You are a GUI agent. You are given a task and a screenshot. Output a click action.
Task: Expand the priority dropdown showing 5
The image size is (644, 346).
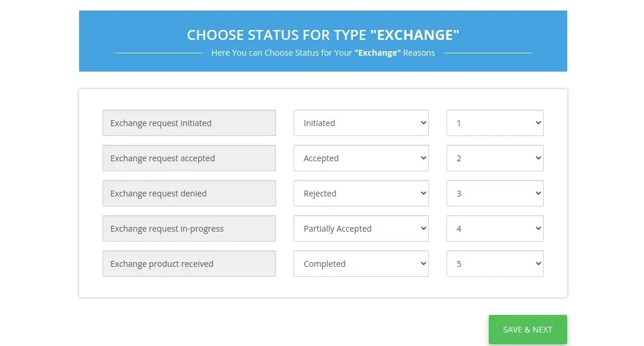pyautogui.click(x=494, y=263)
